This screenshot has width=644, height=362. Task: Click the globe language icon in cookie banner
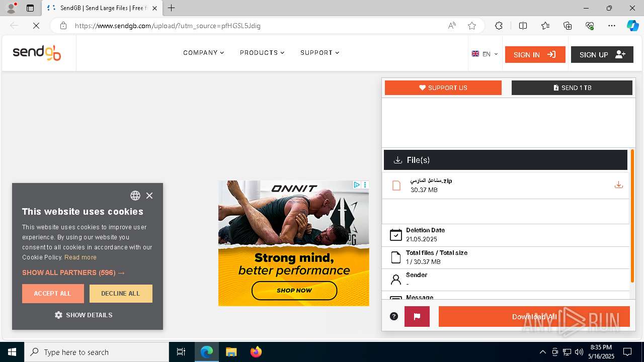135,196
